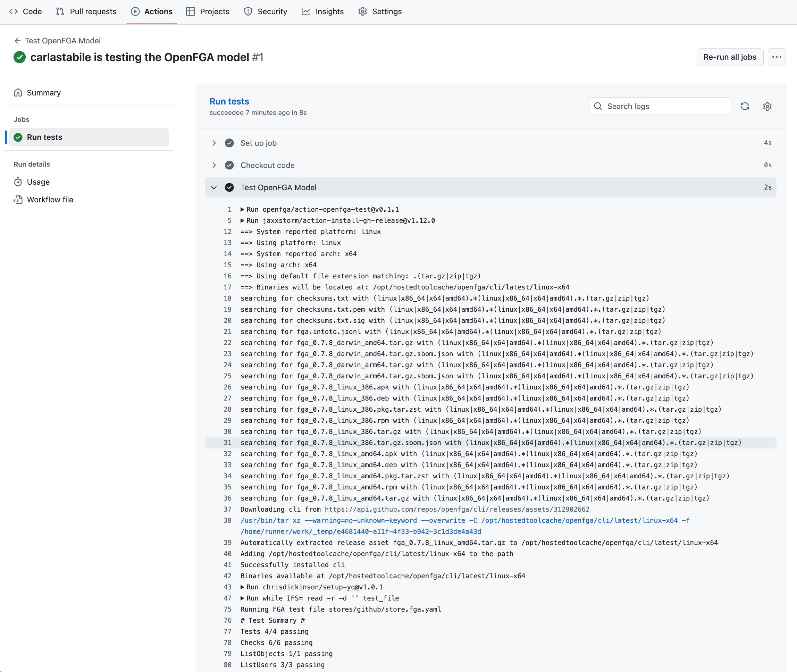797x672 pixels.
Task: Collapse the Test OpenFGA Model step
Action: [x=214, y=187]
